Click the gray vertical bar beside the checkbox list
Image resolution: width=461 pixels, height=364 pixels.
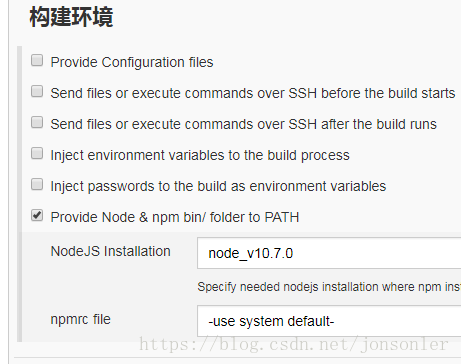click(19, 194)
